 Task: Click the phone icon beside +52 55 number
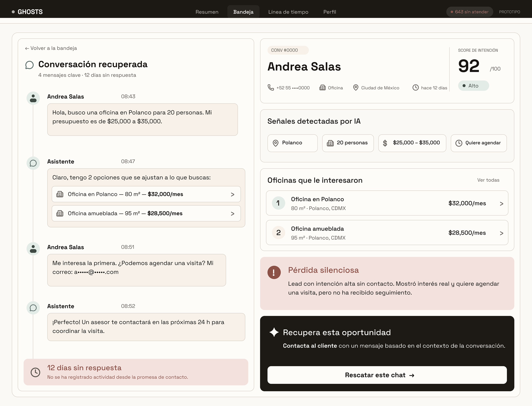(271, 87)
